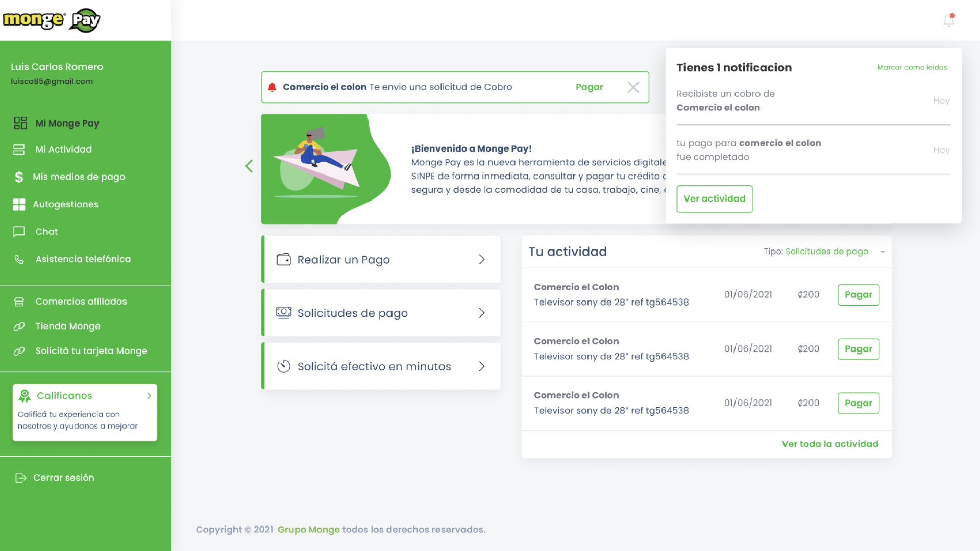Click Tu actividad heading

pos(568,252)
